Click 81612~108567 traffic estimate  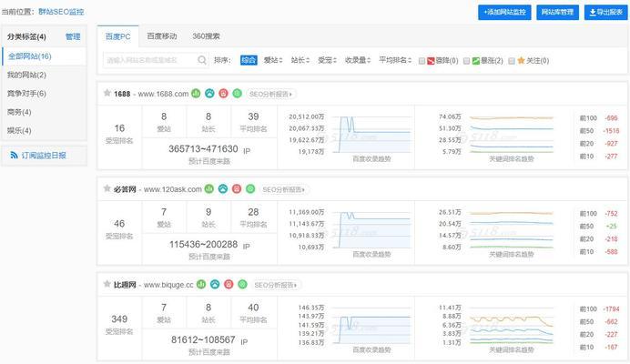coord(203,340)
